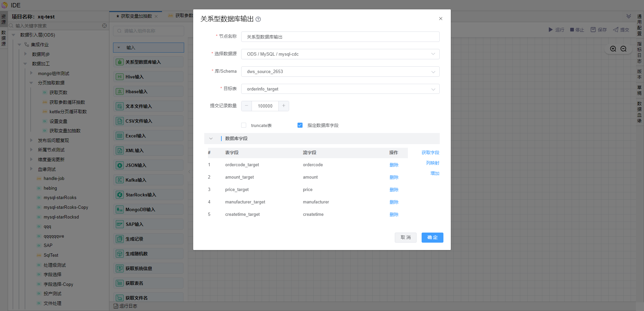Uncheck the 指定数据库字段 checkbox
The width and height of the screenshot is (644, 311).
point(300,125)
